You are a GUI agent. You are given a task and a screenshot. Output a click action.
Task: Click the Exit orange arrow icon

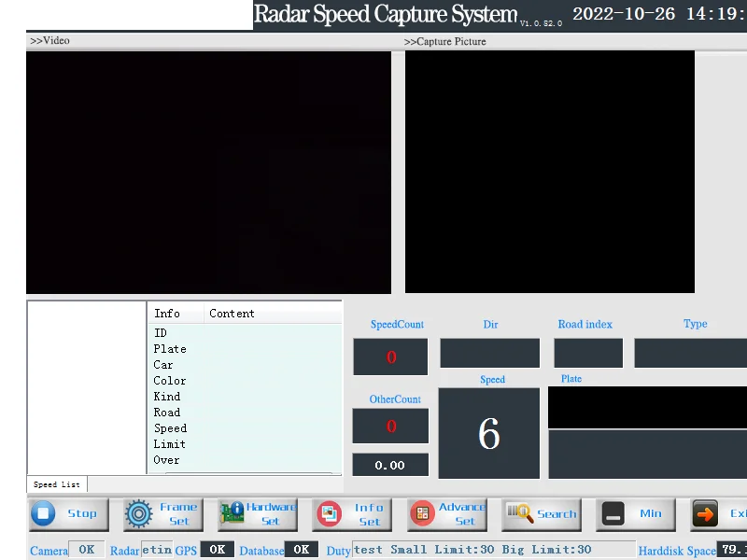coord(705,514)
